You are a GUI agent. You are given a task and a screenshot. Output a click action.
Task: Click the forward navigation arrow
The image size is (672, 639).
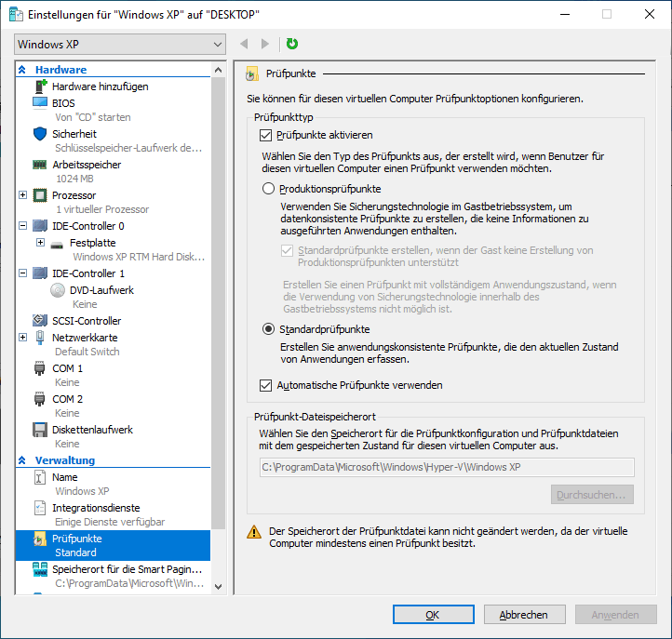265,44
